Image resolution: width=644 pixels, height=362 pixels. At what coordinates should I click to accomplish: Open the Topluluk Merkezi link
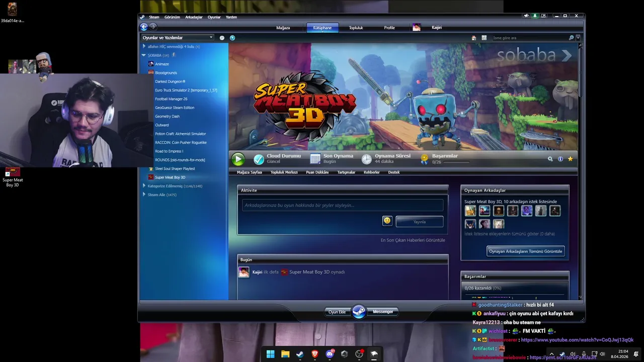tap(284, 172)
